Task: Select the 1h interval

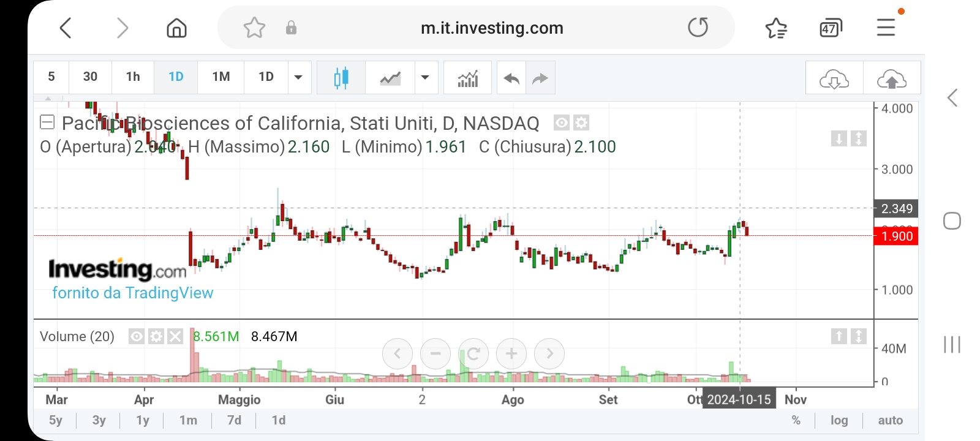Action: (x=133, y=77)
